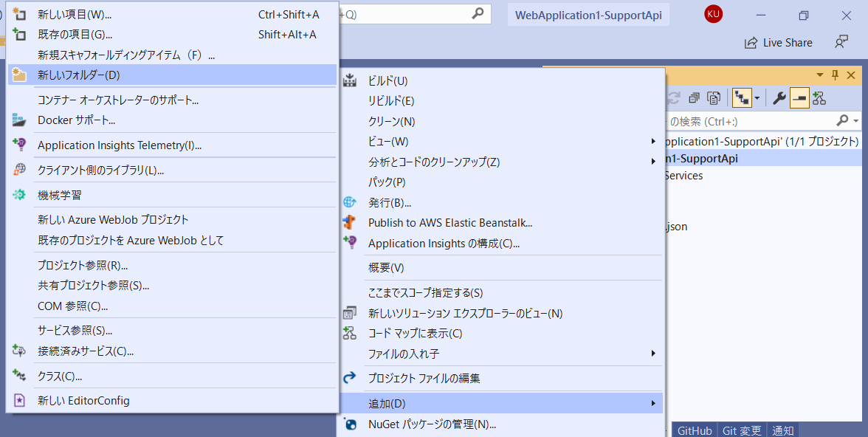868x437 pixels.
Task: Click the Docker サポート whale icon
Action: (x=19, y=120)
